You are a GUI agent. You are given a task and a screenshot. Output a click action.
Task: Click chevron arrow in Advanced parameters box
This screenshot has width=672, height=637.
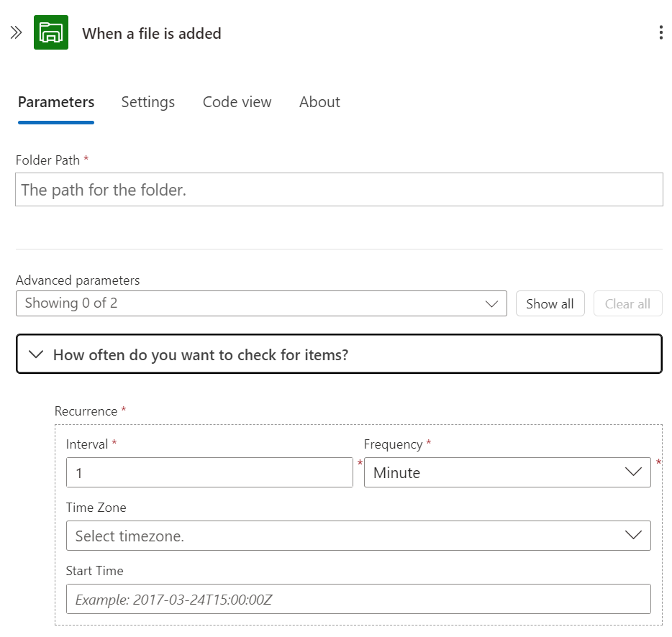click(492, 304)
